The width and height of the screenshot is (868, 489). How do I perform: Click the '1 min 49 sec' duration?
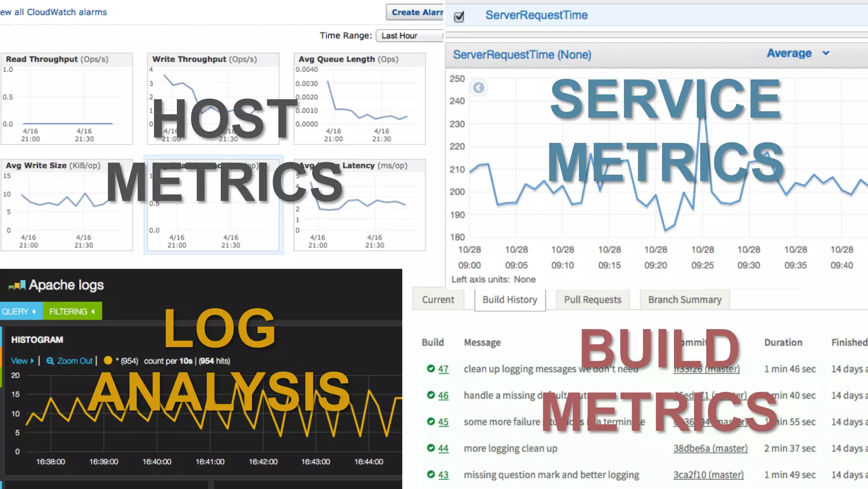(790, 475)
